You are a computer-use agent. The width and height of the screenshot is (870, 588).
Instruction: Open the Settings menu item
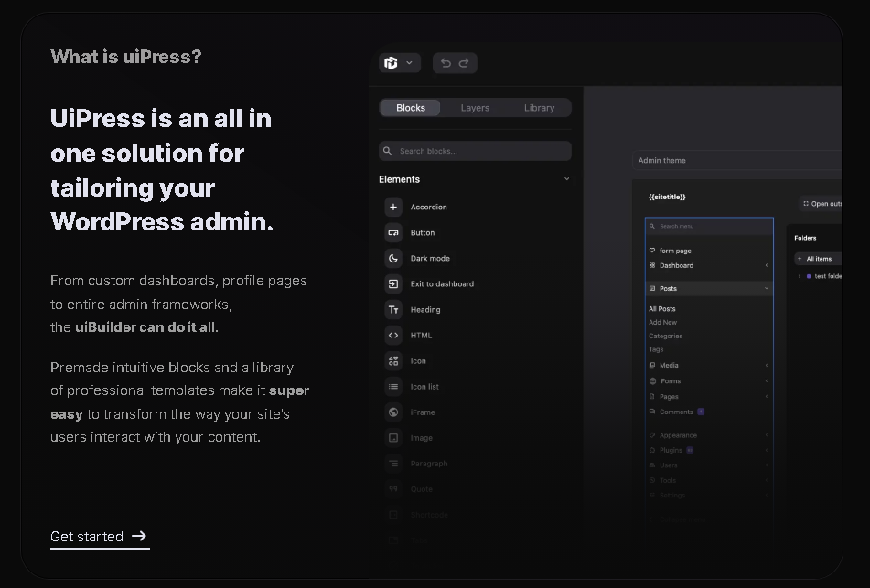[671, 496]
